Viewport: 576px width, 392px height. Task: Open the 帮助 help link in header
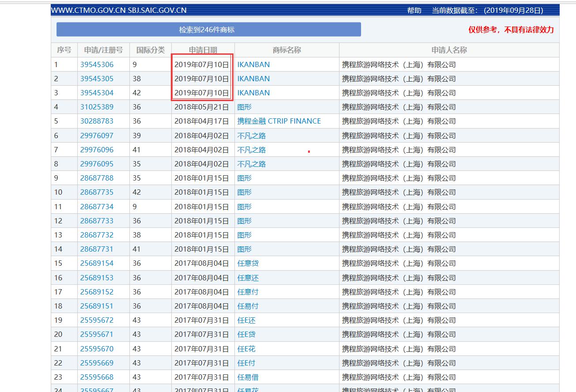click(x=414, y=10)
